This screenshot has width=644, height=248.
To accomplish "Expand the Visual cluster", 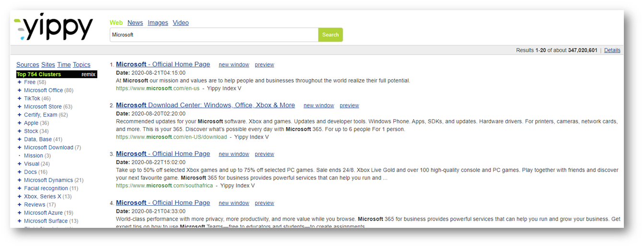I will (x=20, y=164).
